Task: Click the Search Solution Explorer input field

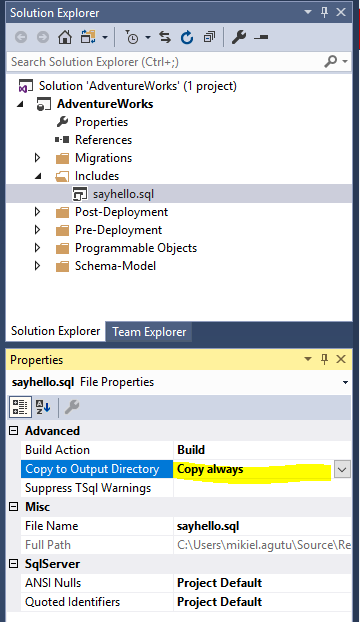Action: click(166, 62)
